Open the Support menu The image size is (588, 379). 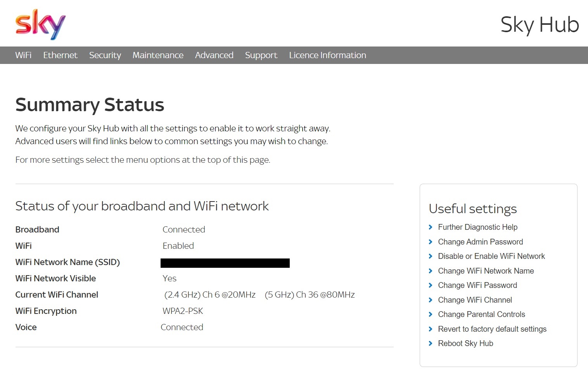click(261, 55)
